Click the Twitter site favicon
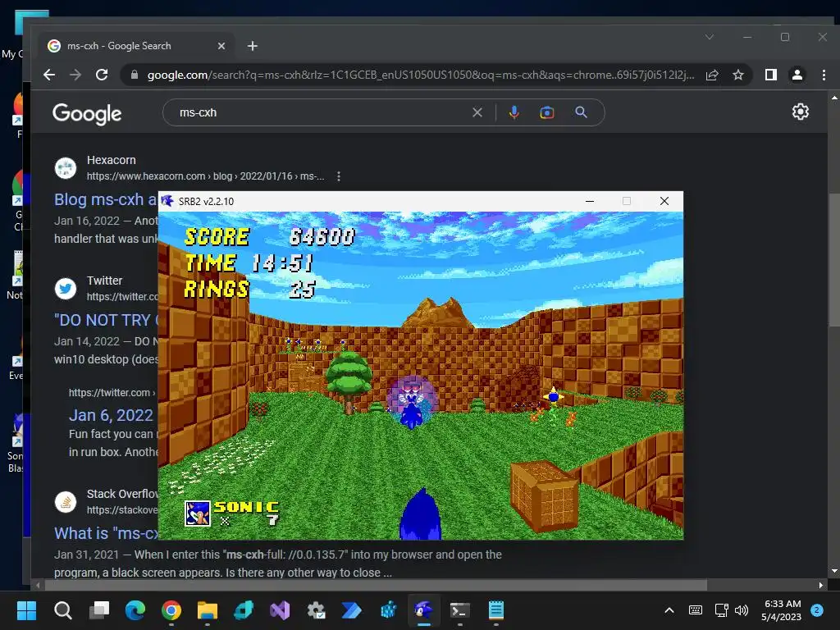Screen dimensions: 840x630 [x=66, y=289]
